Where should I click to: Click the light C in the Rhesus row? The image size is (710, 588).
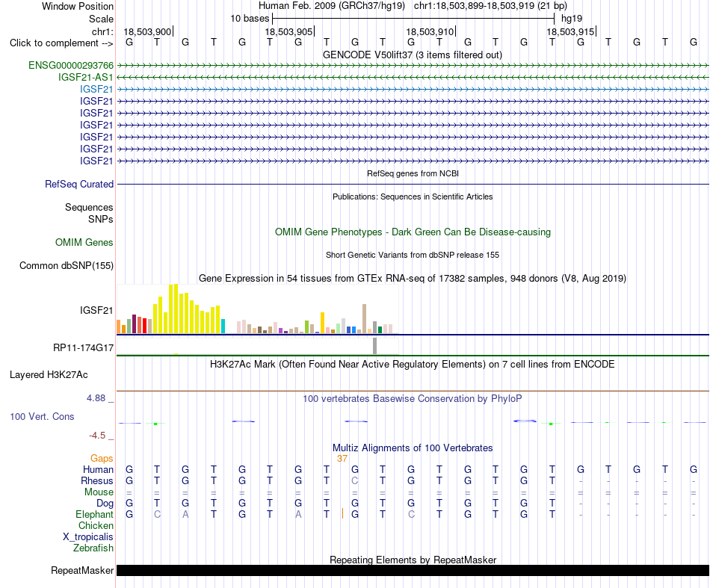(x=355, y=480)
